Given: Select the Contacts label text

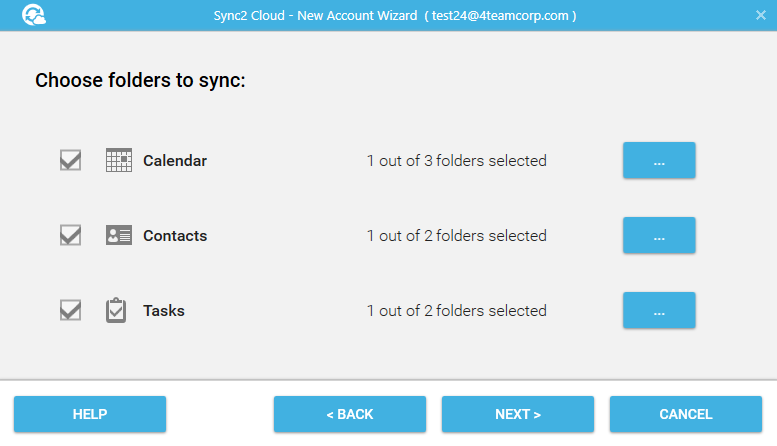Looking at the screenshot, I should pyautogui.click(x=175, y=235).
